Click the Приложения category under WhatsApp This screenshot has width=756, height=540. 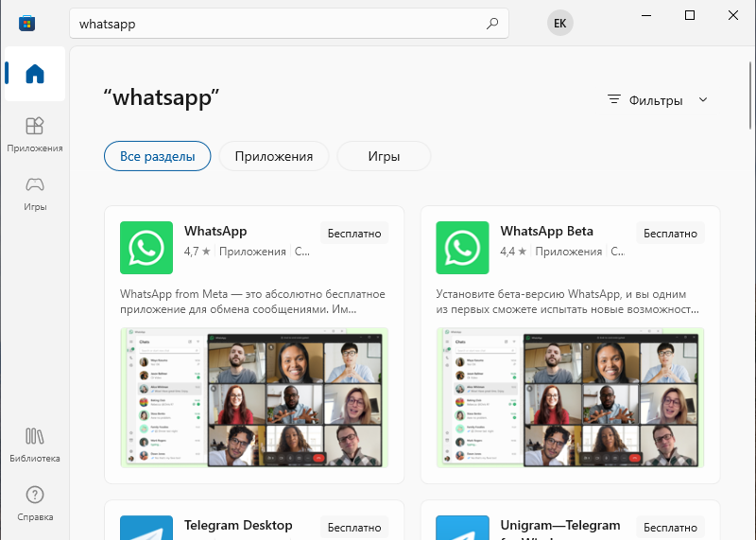252,252
